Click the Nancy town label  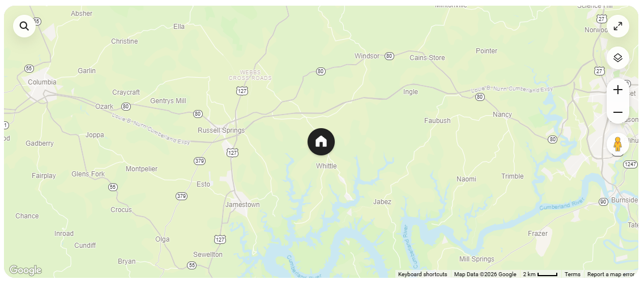point(502,115)
